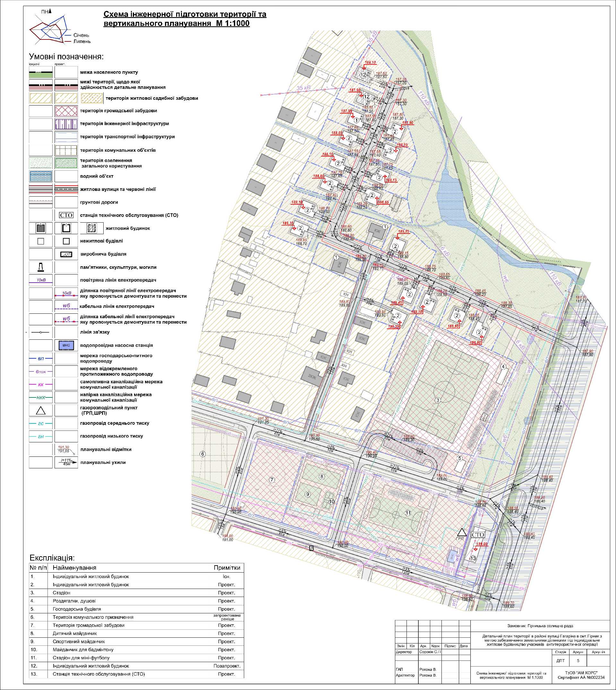Screen dimensions: 616x690
Task: Click the gas distribution point triangle in legend
Action: [x=41, y=411]
